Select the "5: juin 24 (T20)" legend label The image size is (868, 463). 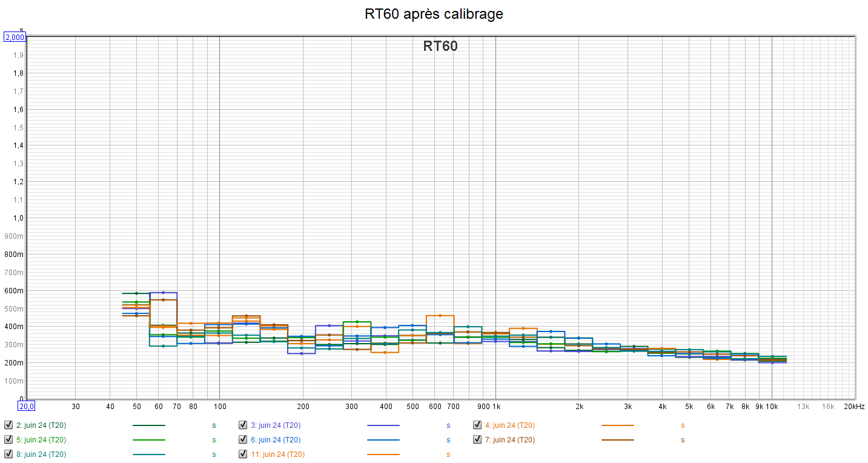click(x=41, y=440)
